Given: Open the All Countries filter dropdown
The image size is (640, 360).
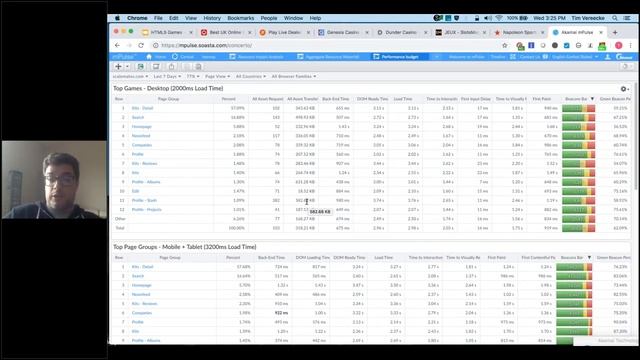Looking at the screenshot, I should 251,76.
